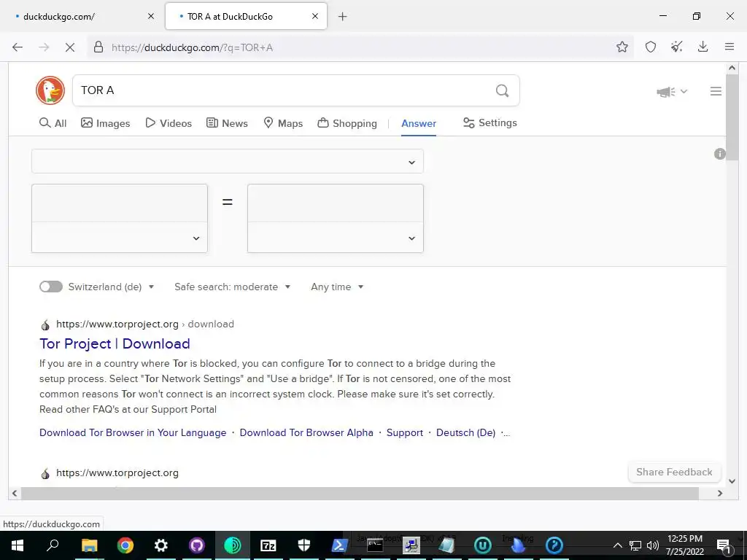Click the first result URL torproject.org › download
Screen dimensions: 747x560
(145, 324)
